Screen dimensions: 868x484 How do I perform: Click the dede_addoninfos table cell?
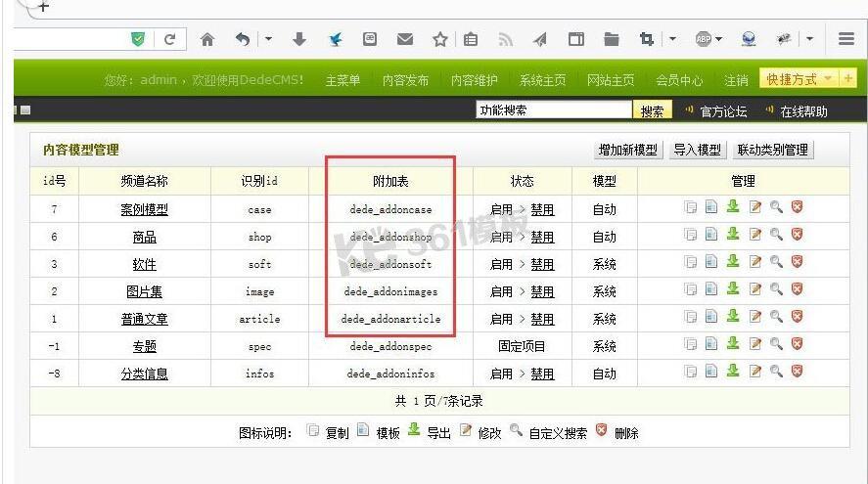pyautogui.click(x=390, y=374)
